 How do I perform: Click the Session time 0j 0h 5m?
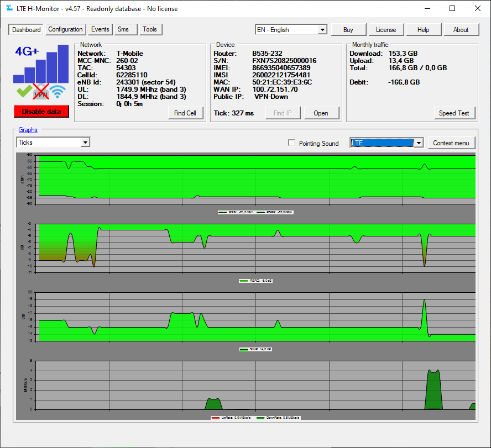tap(129, 104)
